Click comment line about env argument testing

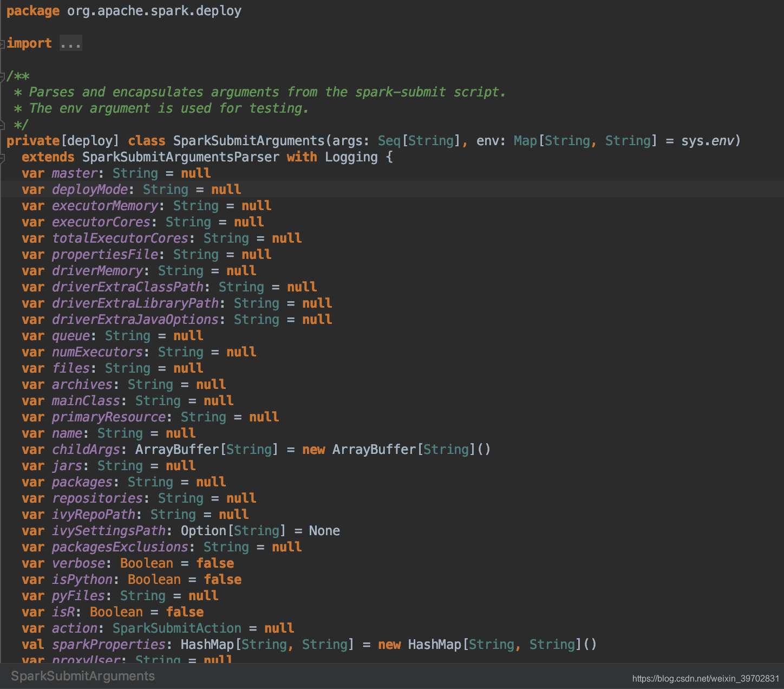pyautogui.click(x=162, y=108)
